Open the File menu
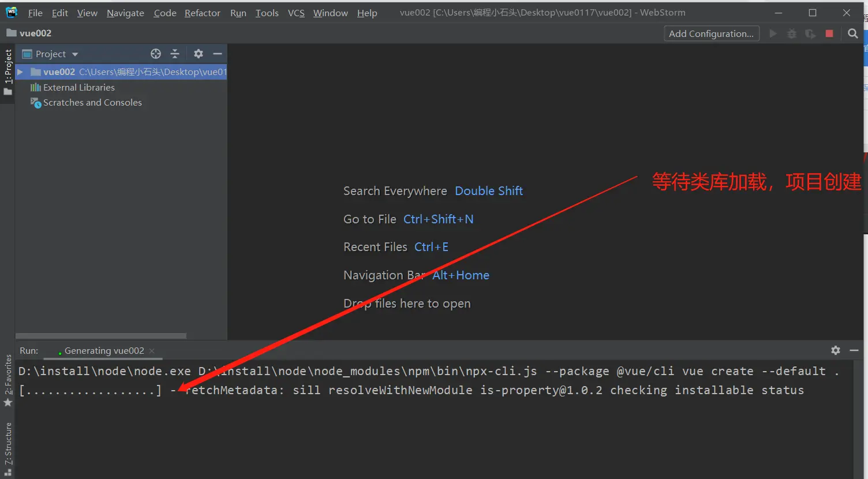The height and width of the screenshot is (479, 868). tap(35, 13)
